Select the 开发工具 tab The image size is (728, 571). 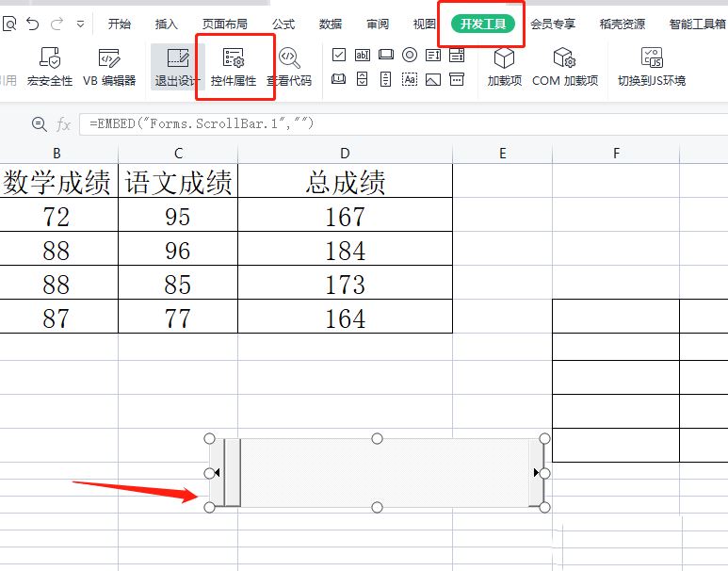[x=483, y=24]
